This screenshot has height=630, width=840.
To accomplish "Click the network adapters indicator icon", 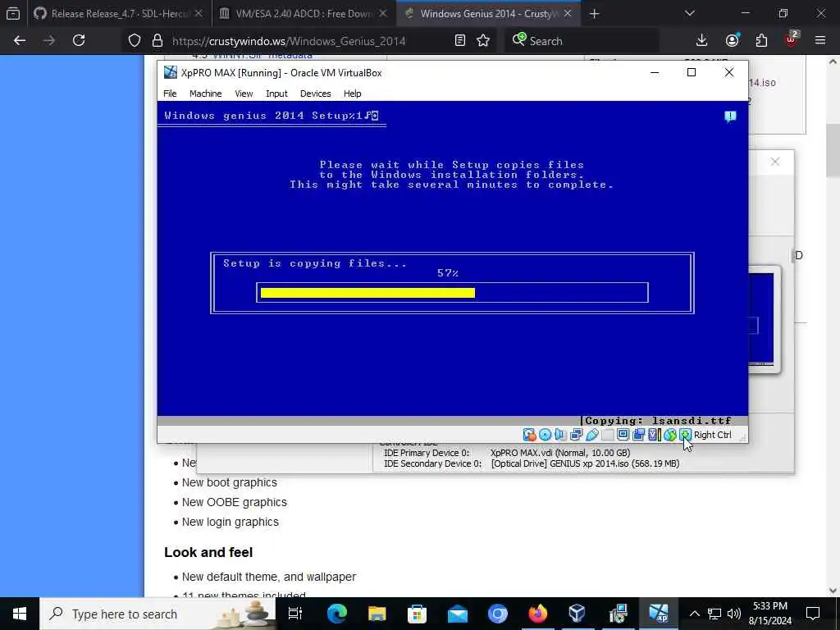I will click(x=576, y=435).
